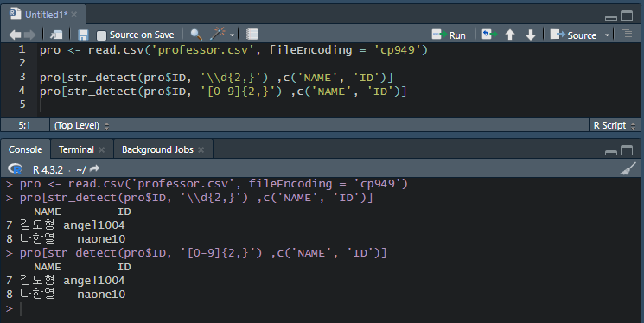This screenshot has width=644, height=323.
Task: Open code tools magic wand
Action: pyautogui.click(x=217, y=34)
